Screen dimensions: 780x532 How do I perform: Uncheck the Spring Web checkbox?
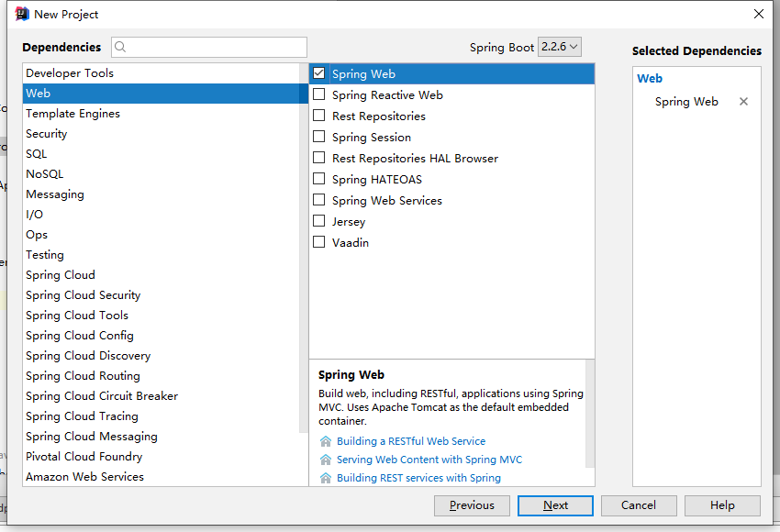point(318,73)
